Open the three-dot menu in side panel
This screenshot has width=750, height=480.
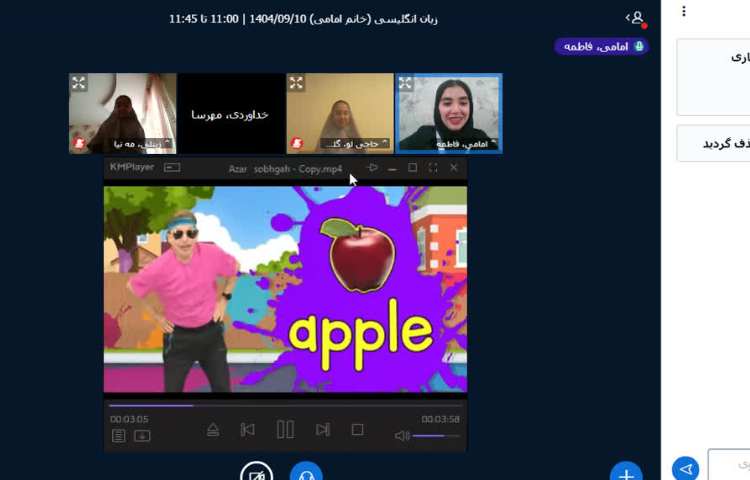(x=684, y=11)
